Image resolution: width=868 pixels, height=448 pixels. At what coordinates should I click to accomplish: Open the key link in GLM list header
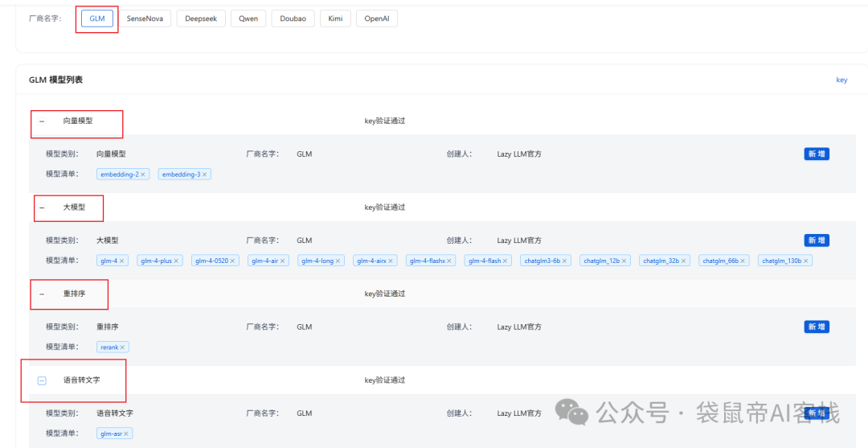pos(841,80)
